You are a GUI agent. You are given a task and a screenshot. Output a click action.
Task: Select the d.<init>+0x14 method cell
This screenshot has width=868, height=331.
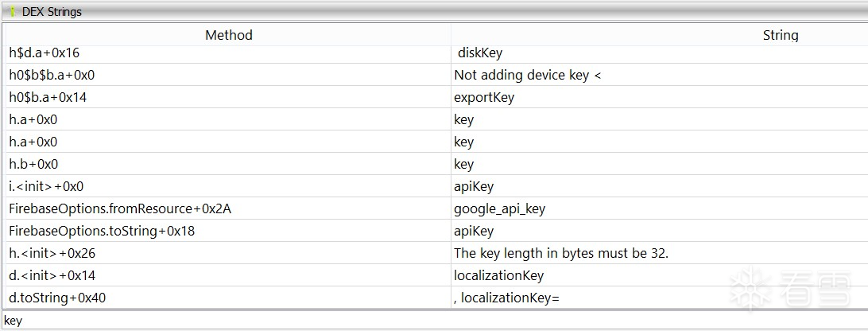(52, 275)
